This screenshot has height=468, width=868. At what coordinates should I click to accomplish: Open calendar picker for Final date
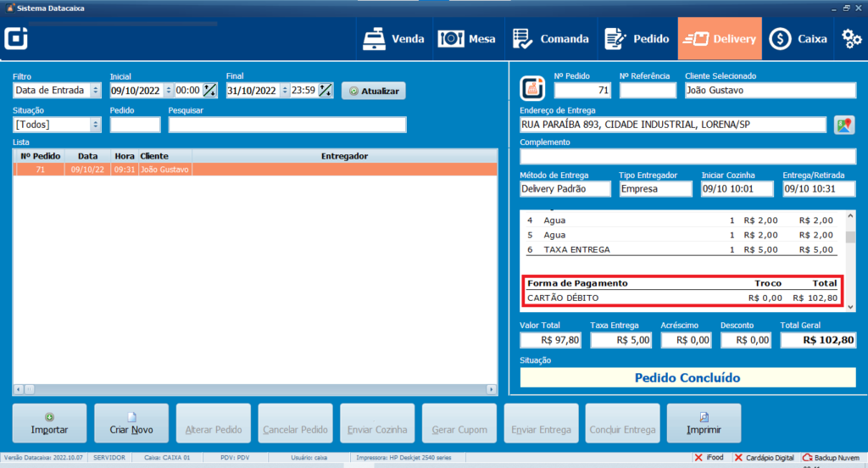[325, 91]
